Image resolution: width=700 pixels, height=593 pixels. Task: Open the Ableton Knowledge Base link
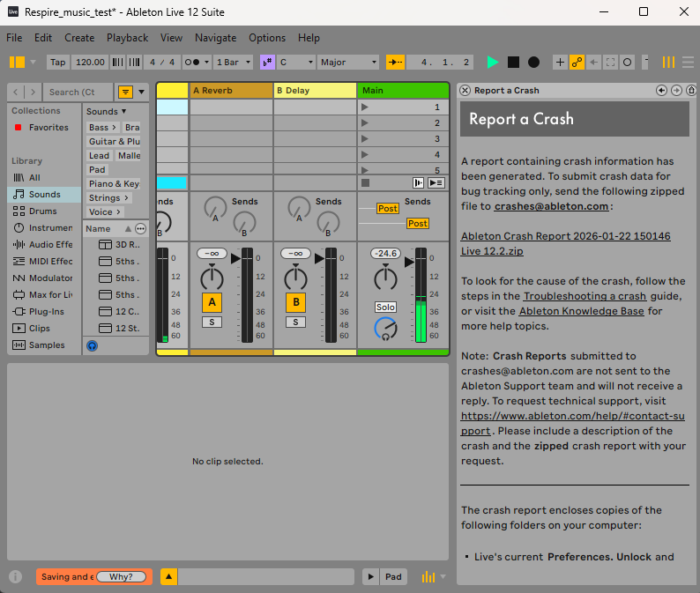click(581, 311)
